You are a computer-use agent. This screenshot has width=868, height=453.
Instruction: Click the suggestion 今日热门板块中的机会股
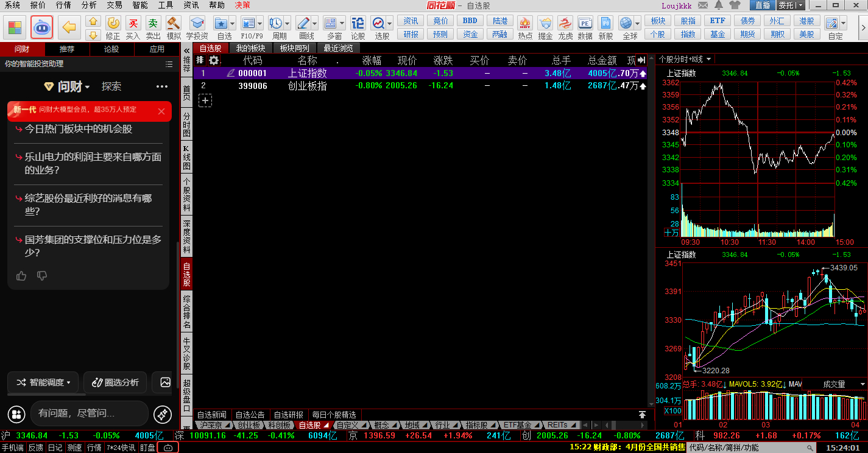pyautogui.click(x=79, y=129)
